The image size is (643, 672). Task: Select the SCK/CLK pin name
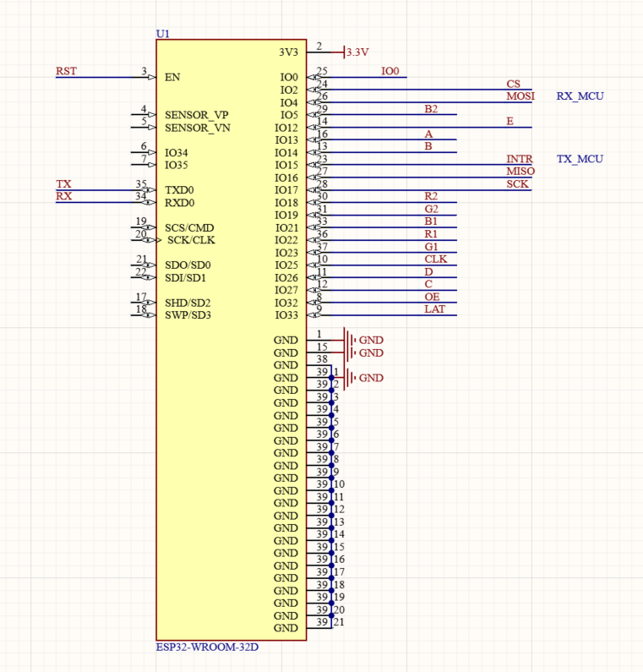[x=191, y=240]
